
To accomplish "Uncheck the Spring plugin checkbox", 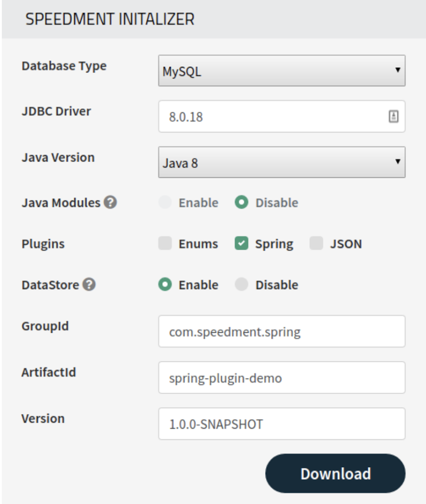I will [x=242, y=244].
